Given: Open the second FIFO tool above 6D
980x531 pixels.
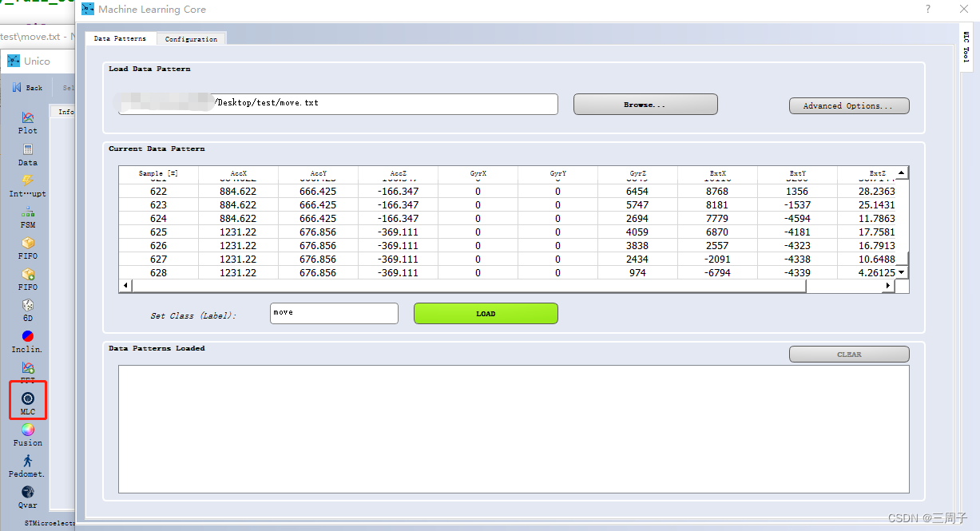Looking at the screenshot, I should (x=28, y=279).
